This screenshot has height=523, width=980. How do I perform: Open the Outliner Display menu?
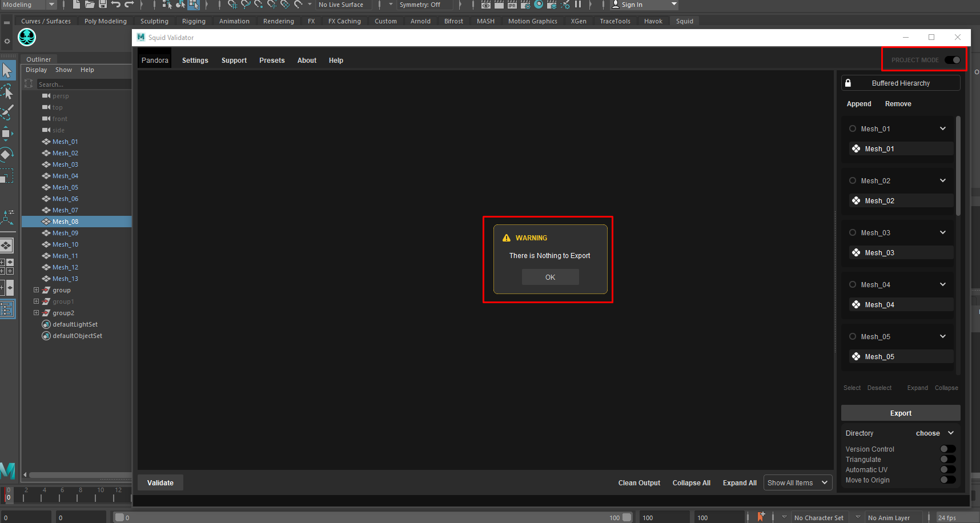point(36,70)
